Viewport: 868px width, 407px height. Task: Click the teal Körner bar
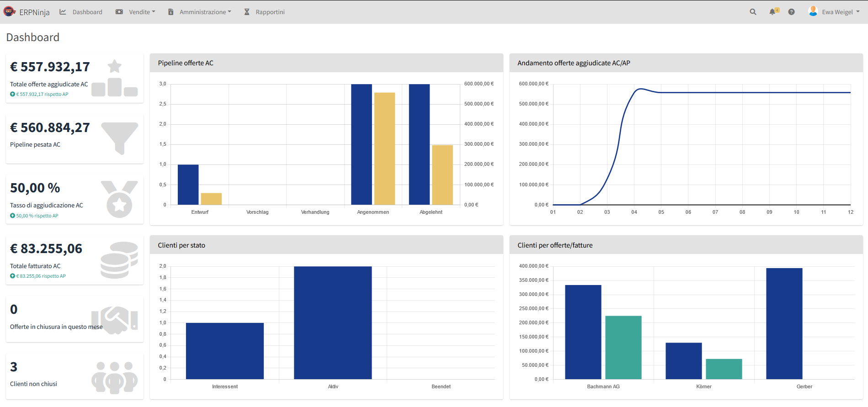tap(724, 369)
